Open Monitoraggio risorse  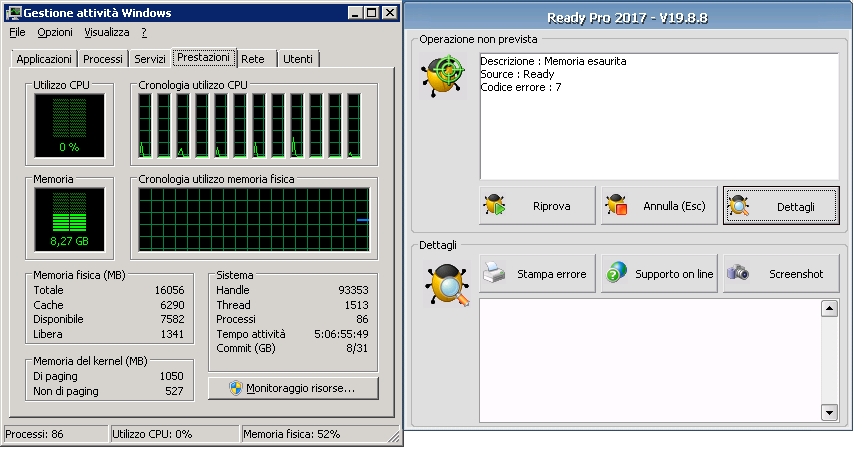(293, 388)
